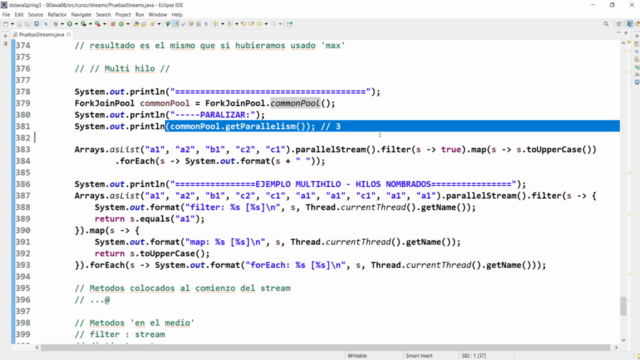
Task: Click the '// // Multi hilo //' comment
Action: click(122, 69)
